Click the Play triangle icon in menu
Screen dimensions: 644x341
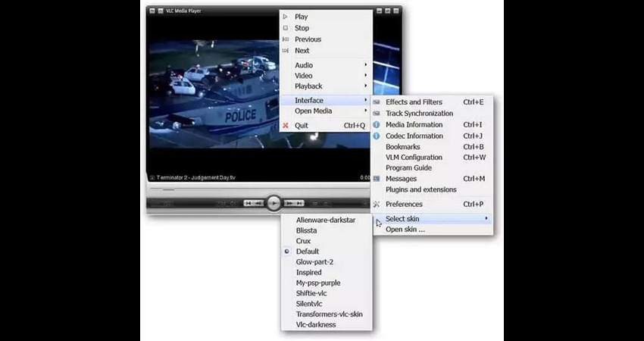[286, 17]
